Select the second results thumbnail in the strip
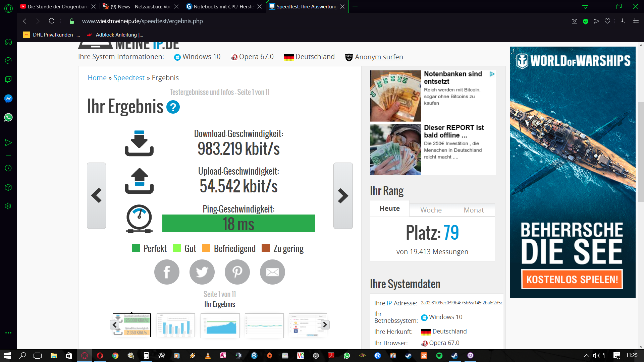 [x=175, y=325]
